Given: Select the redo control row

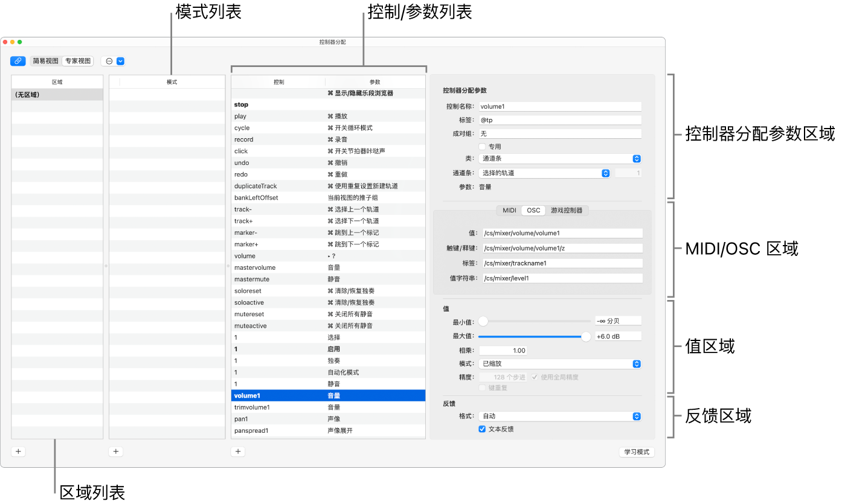Looking at the screenshot, I should (x=329, y=174).
